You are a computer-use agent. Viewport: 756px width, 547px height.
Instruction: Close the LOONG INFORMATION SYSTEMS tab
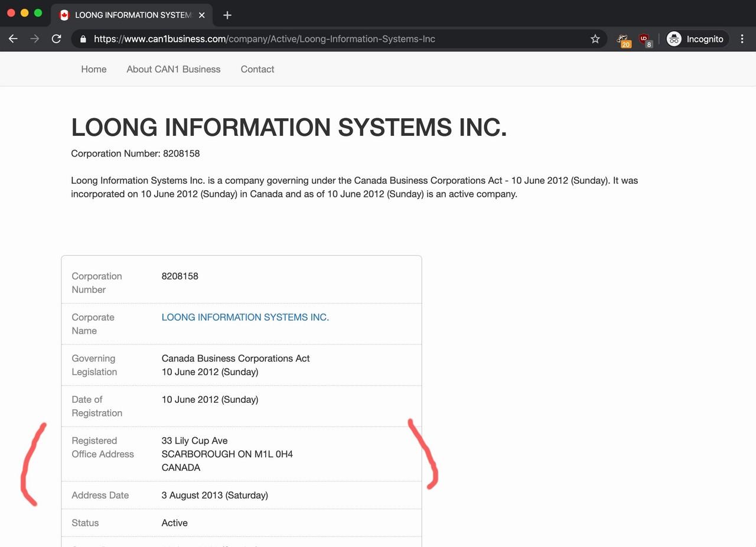(201, 15)
